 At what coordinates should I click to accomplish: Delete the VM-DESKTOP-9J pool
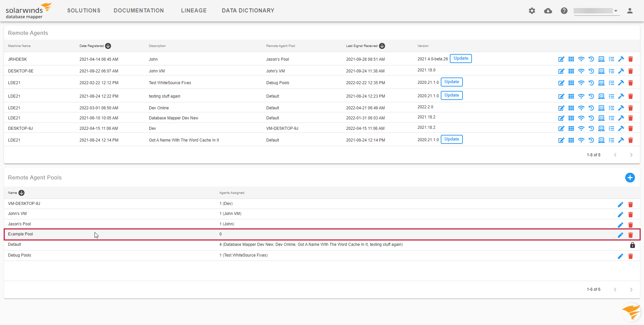[631, 205]
